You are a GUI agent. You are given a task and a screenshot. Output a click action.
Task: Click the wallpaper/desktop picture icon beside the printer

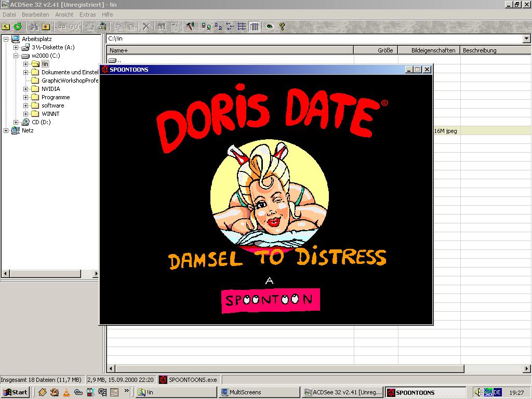(102, 26)
